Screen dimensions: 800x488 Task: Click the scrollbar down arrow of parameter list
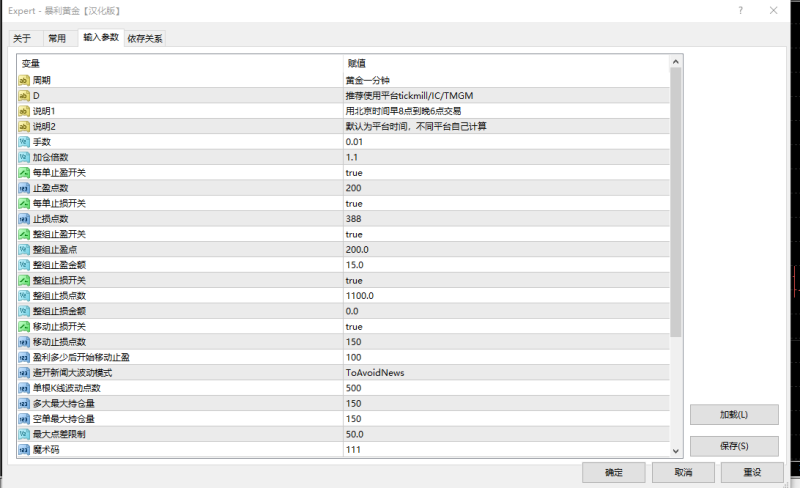(675, 450)
